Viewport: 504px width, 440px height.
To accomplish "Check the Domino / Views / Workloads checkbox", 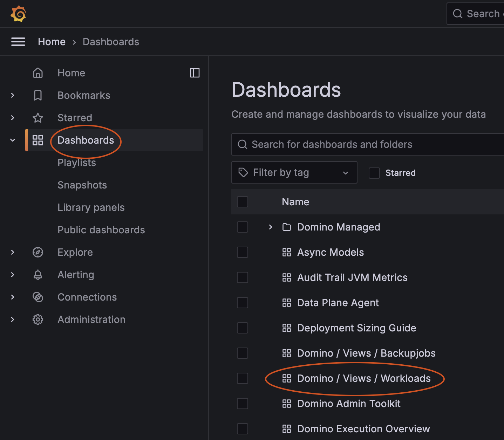I will click(243, 378).
